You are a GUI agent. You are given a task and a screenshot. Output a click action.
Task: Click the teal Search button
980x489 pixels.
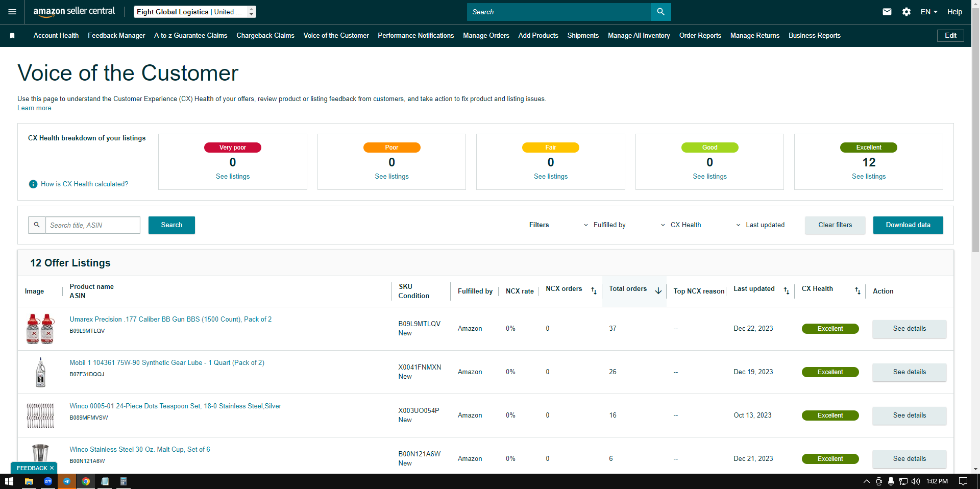(x=171, y=225)
